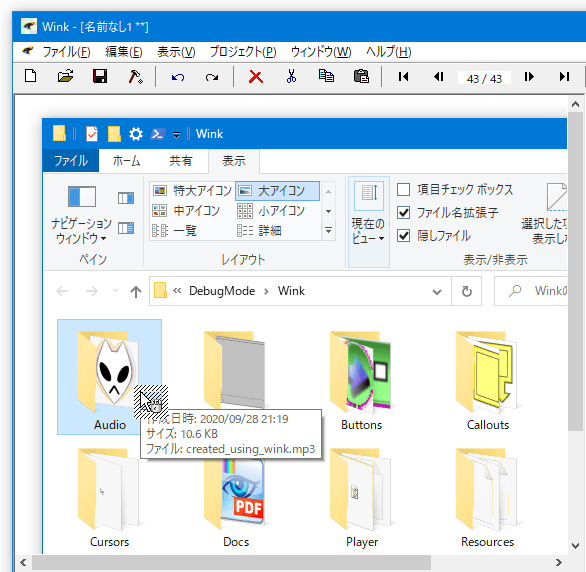This screenshot has width=586, height=572.
Task: Cut the frame with the scissors icon
Action: click(291, 76)
